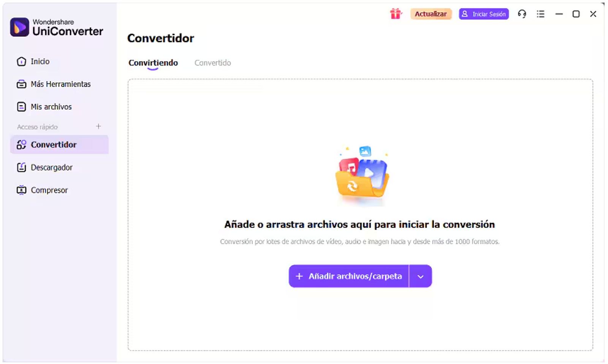
Task: Click the Compresor sidebar icon
Action: 22,190
